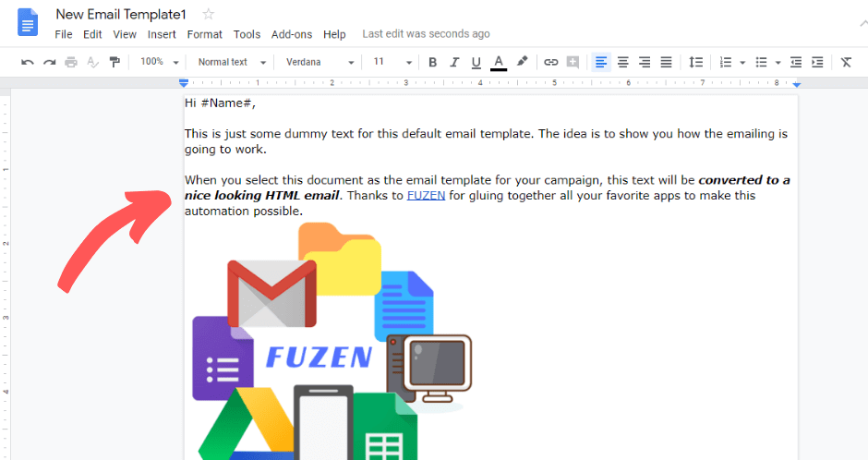This screenshot has height=460, width=868.
Task: Click the Bulleted list icon
Action: click(x=762, y=62)
